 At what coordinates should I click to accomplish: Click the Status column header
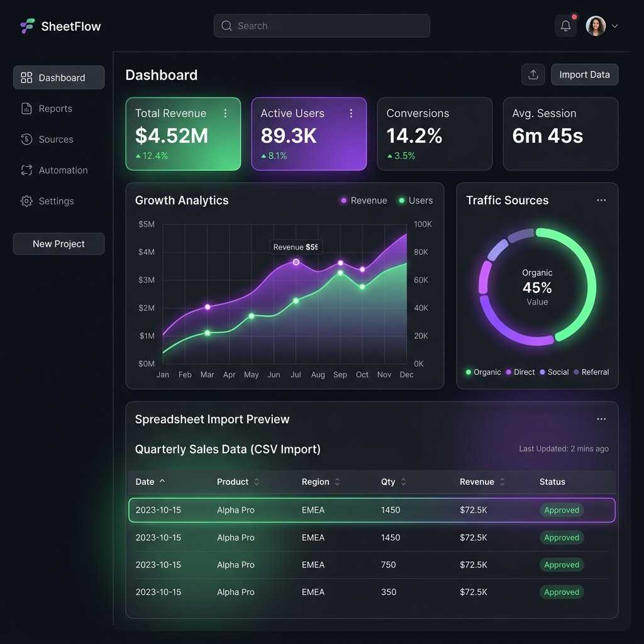pos(552,482)
